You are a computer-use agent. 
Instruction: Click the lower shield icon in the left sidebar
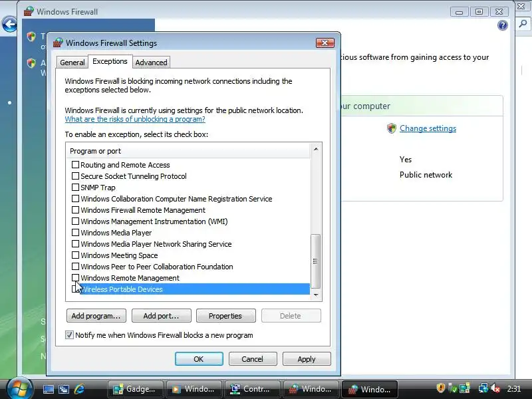click(31, 63)
